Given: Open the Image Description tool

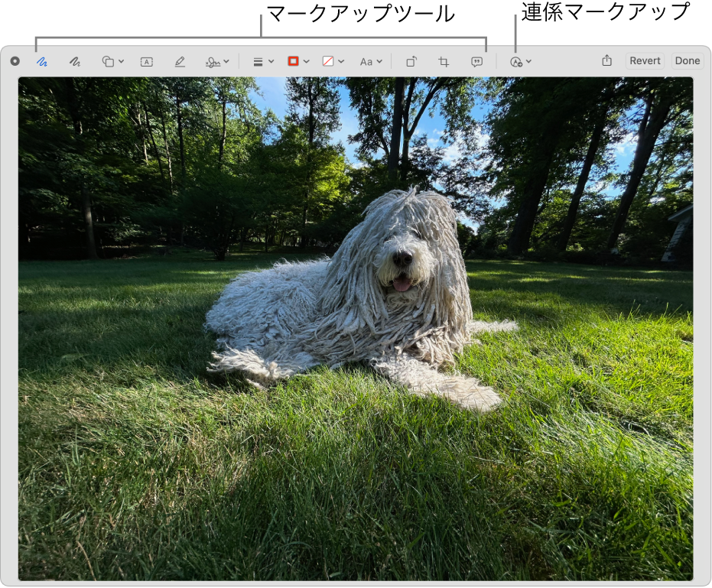Looking at the screenshot, I should (476, 62).
